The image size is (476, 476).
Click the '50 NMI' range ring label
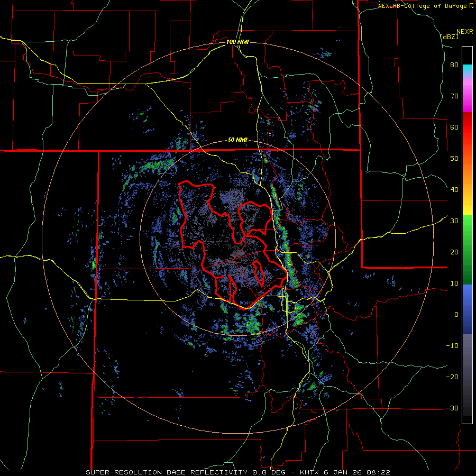click(237, 140)
